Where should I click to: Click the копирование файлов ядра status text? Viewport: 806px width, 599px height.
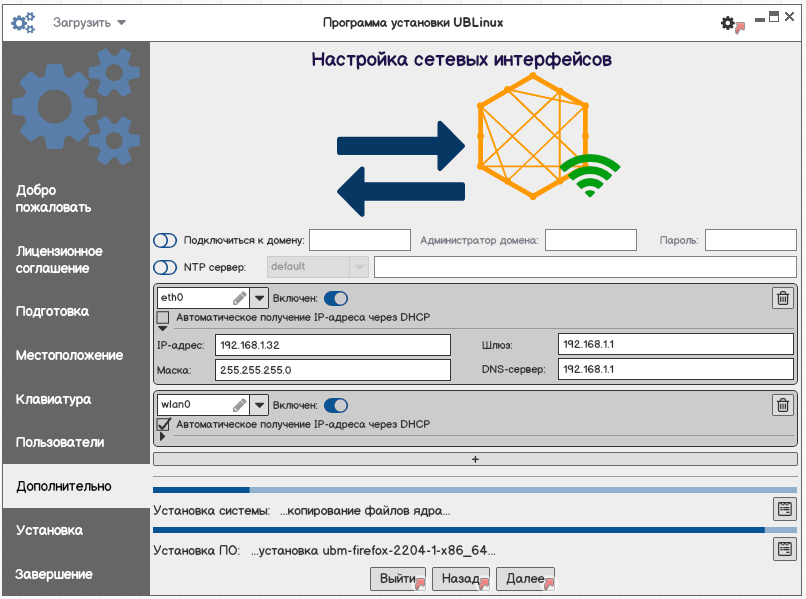pyautogui.click(x=365, y=511)
